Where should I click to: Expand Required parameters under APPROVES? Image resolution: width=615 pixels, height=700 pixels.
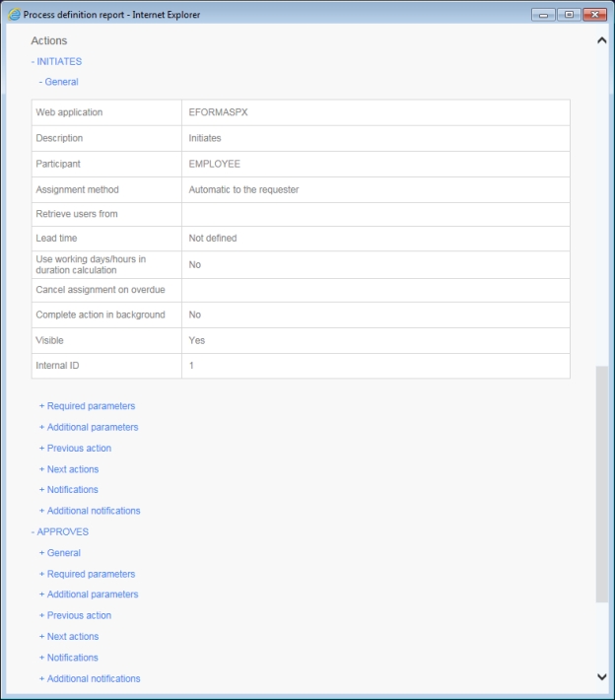[87, 574]
